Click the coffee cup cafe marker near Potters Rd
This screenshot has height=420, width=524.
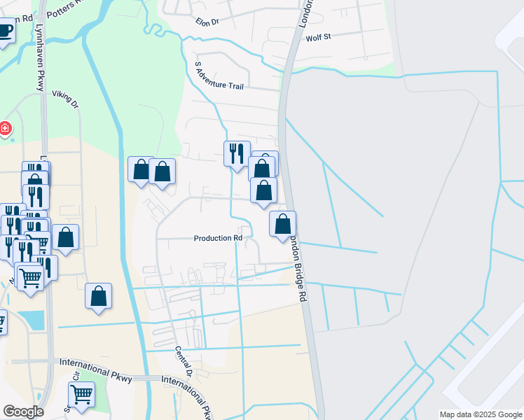tap(4, 32)
